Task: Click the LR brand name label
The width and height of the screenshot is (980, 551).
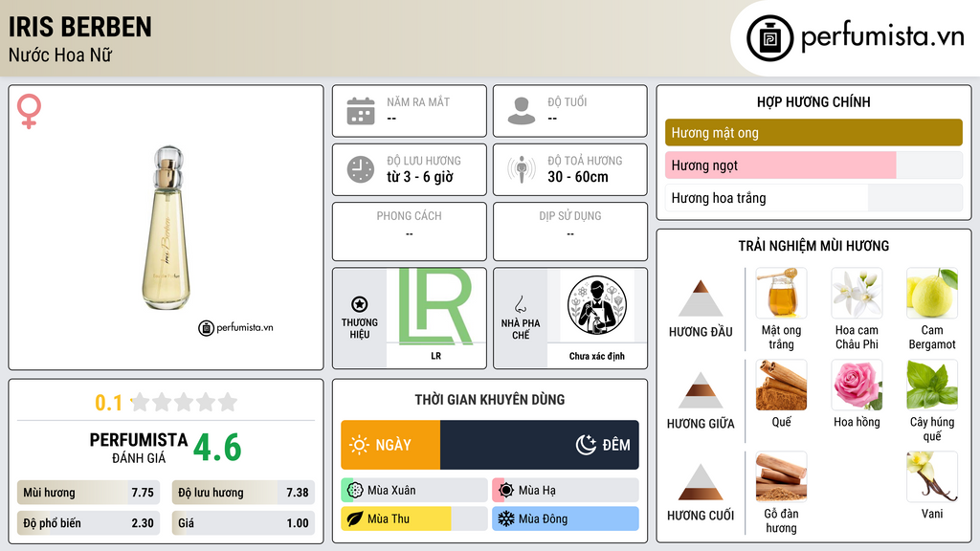Action: tap(435, 356)
